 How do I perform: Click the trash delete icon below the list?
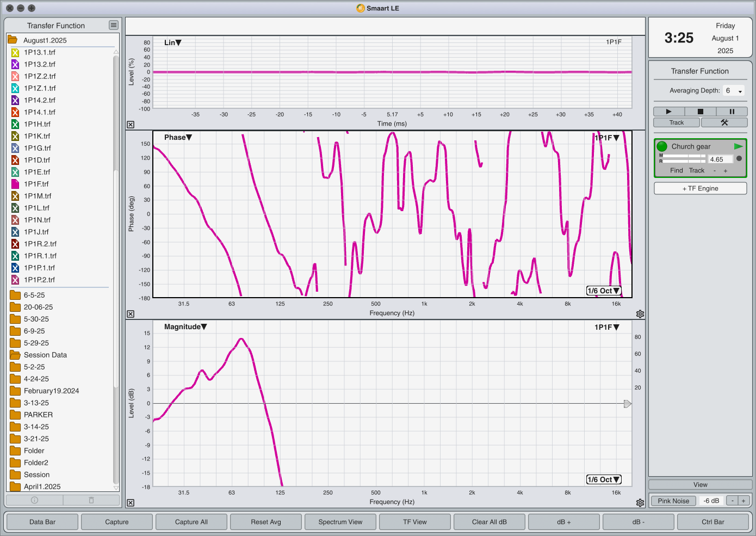tap(91, 500)
